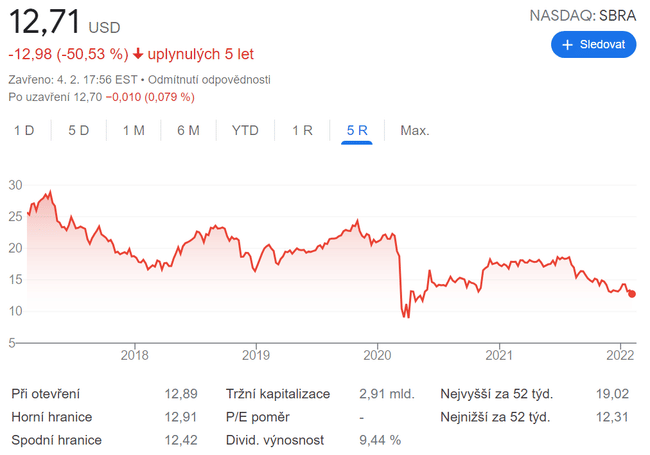Screen dimensions: 650x455
Task: Click the chart line's early 2020 crash low
Action: click(x=405, y=316)
